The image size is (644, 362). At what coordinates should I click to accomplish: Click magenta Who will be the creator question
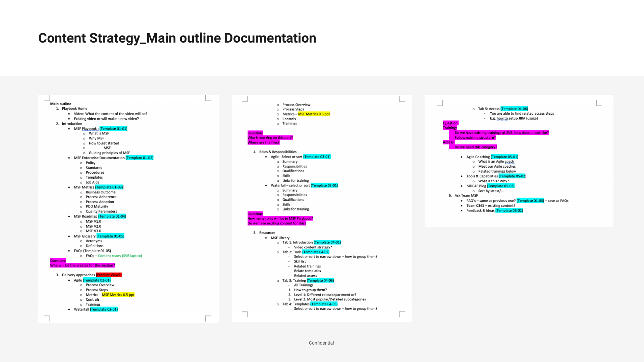click(83, 265)
